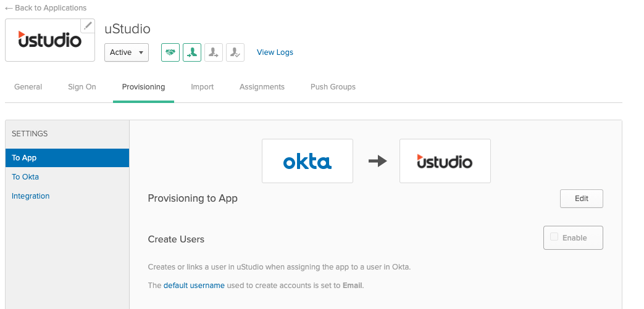The width and height of the screenshot is (644, 309).
Task: Switch to Push Groups tab
Action: [333, 87]
